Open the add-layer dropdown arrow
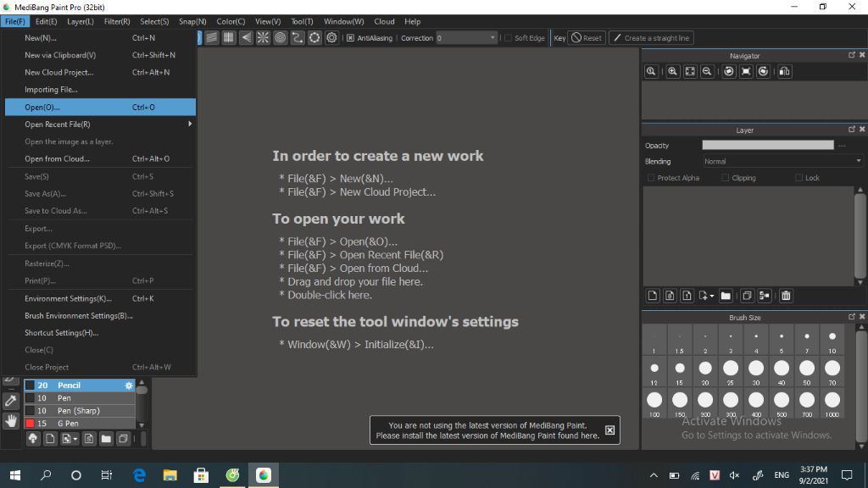The height and width of the screenshot is (488, 868). click(x=711, y=296)
